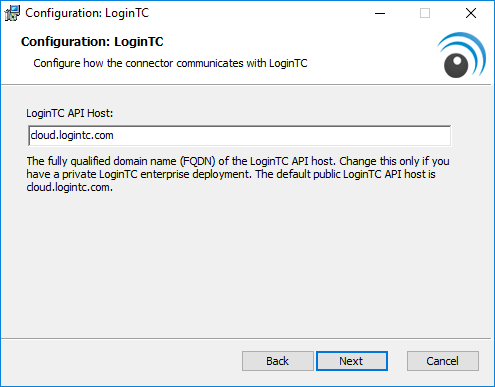Click the window title text Configuration: LoginTC

click(x=87, y=13)
